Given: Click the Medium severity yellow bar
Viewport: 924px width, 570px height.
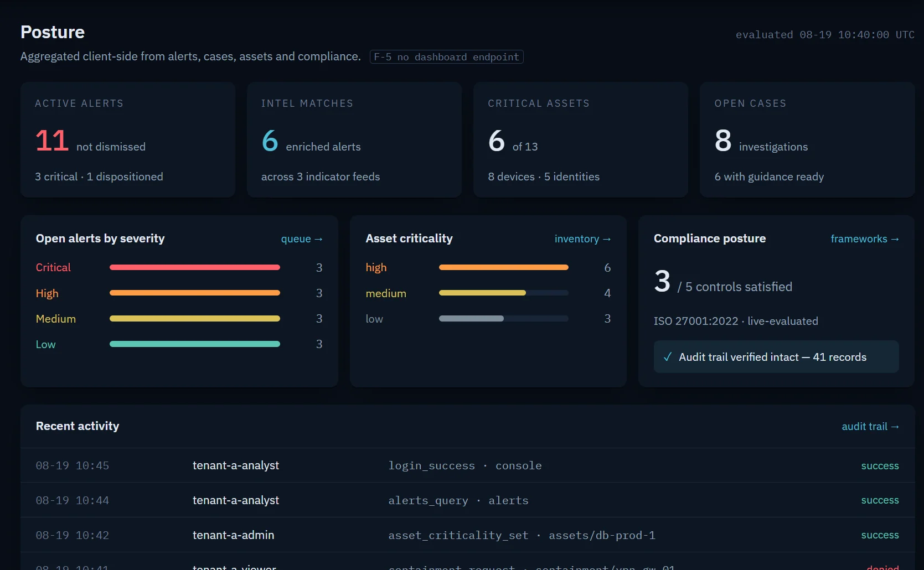Looking at the screenshot, I should [195, 318].
